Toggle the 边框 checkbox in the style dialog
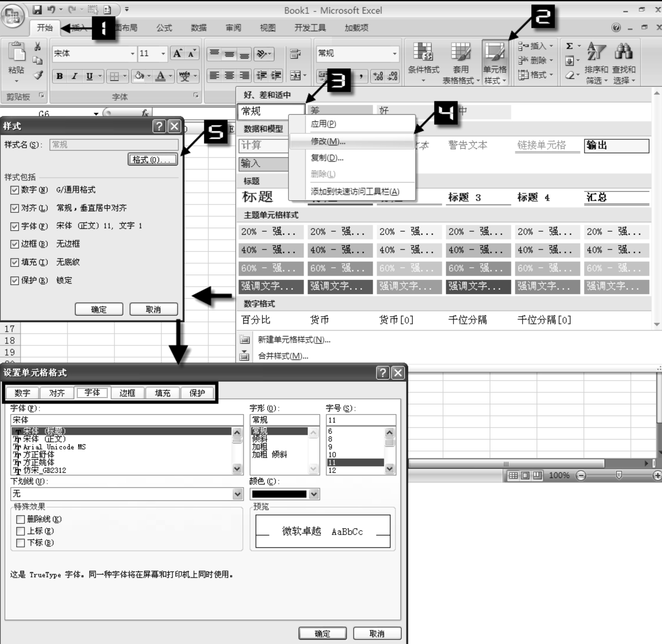662x644 pixels. pyautogui.click(x=14, y=244)
